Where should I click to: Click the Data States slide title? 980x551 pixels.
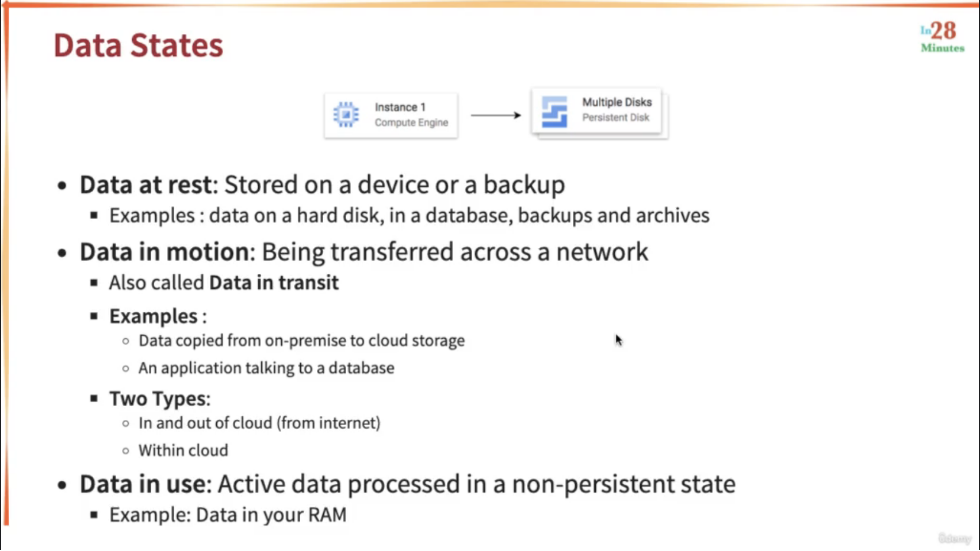[x=138, y=45]
